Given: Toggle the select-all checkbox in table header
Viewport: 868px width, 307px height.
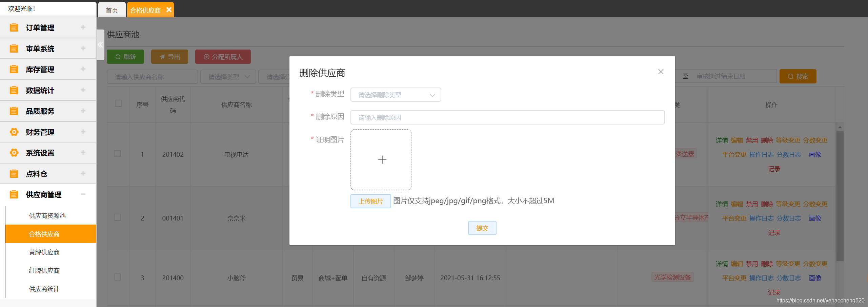Looking at the screenshot, I should point(118,103).
